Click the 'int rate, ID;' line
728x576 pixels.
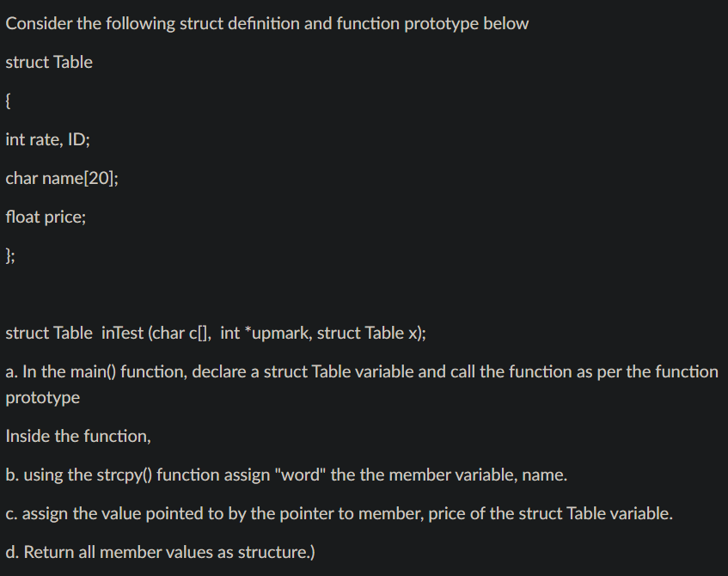point(48,139)
